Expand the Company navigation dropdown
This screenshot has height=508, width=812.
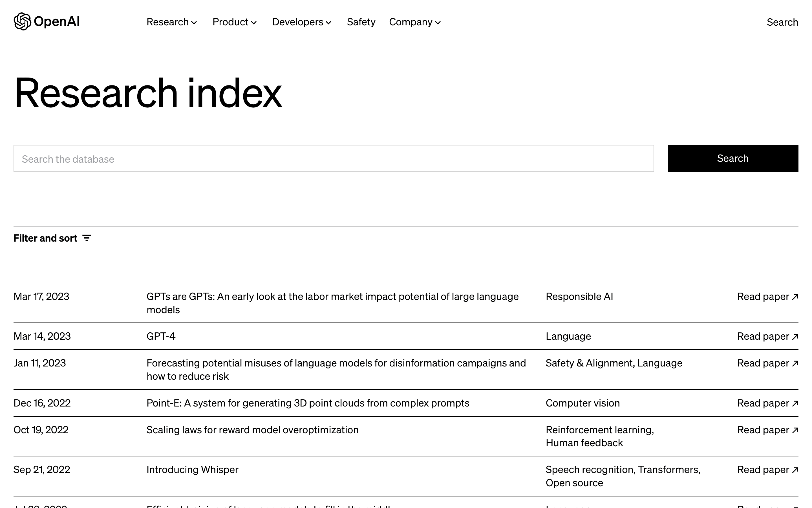(x=414, y=22)
